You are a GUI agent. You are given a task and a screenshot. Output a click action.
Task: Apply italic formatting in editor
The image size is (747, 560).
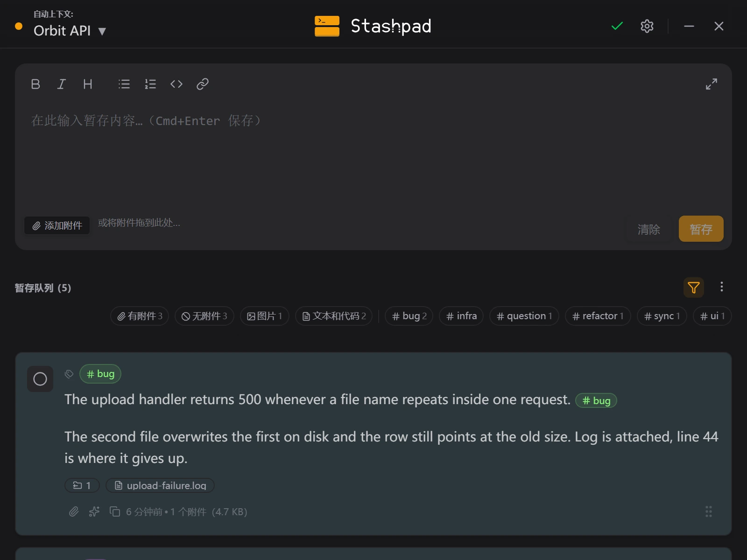(x=61, y=84)
